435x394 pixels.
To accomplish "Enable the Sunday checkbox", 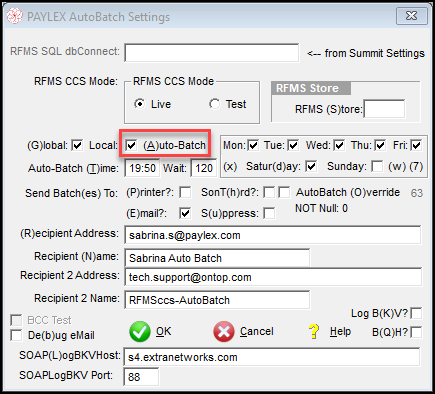I will [x=377, y=166].
